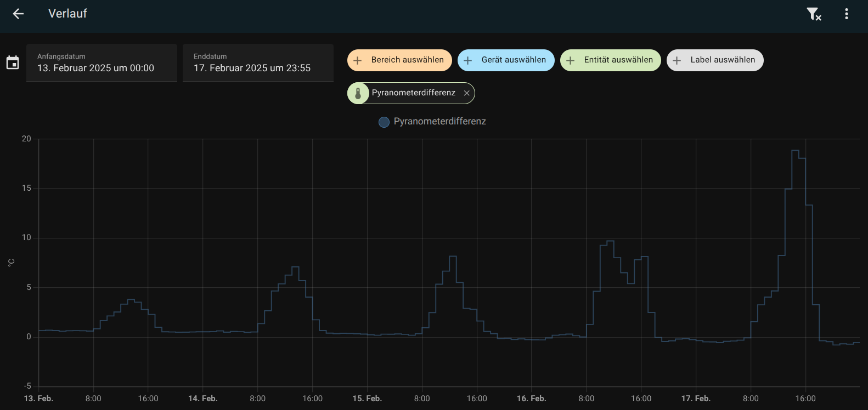The height and width of the screenshot is (410, 868).
Task: Open the three-dot overflow menu
Action: [x=847, y=14]
